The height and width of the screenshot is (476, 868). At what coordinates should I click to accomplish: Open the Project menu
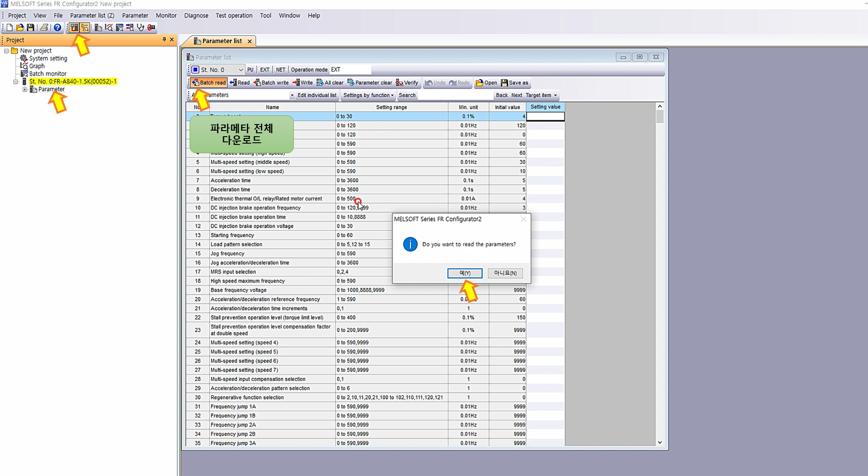[17, 16]
